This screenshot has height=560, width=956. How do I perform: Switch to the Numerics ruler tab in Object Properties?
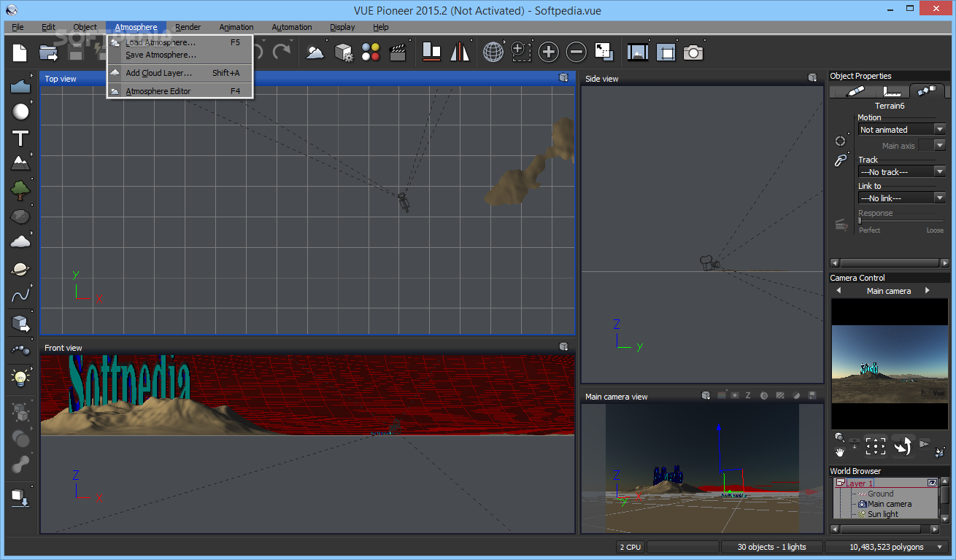tap(890, 91)
